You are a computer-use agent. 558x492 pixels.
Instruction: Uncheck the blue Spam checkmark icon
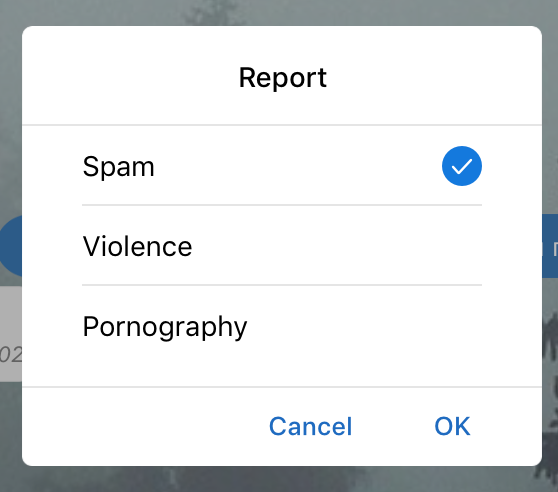462,166
